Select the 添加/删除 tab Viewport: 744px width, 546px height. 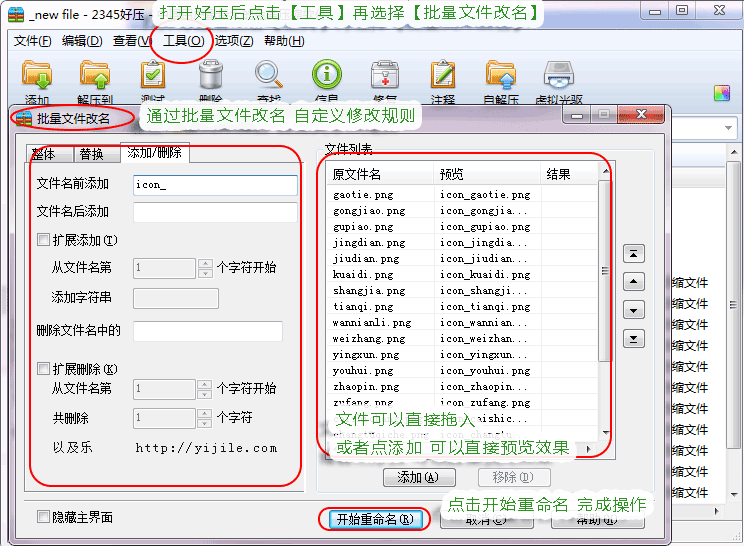155,153
